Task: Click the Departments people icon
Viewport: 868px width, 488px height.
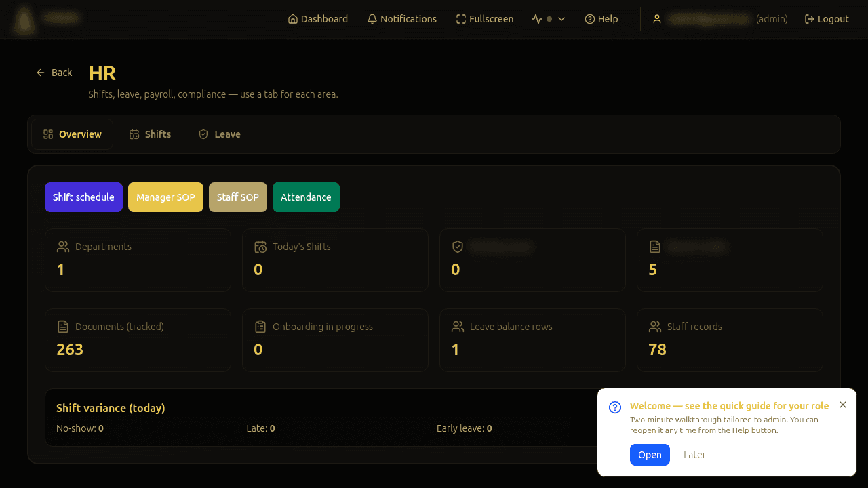Action: (63, 247)
